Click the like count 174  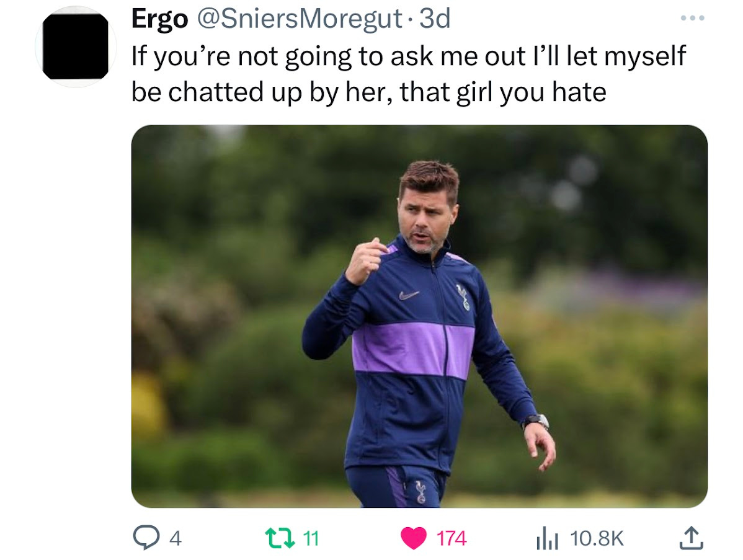pyautogui.click(x=451, y=539)
